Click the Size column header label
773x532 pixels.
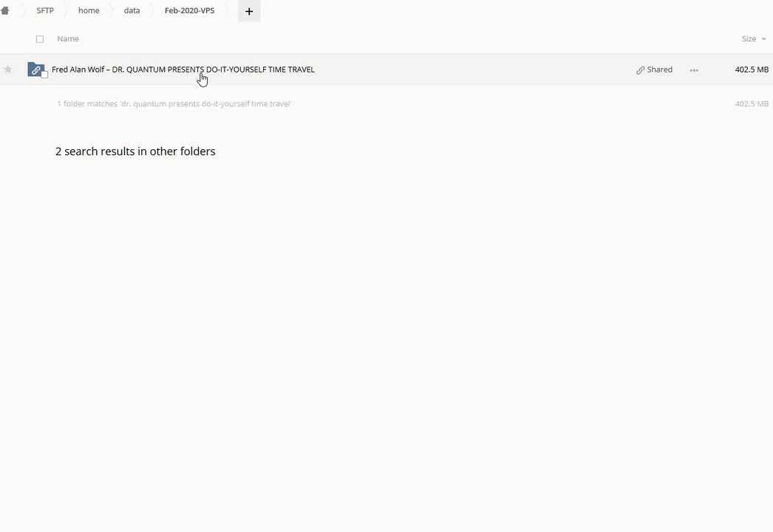(749, 39)
